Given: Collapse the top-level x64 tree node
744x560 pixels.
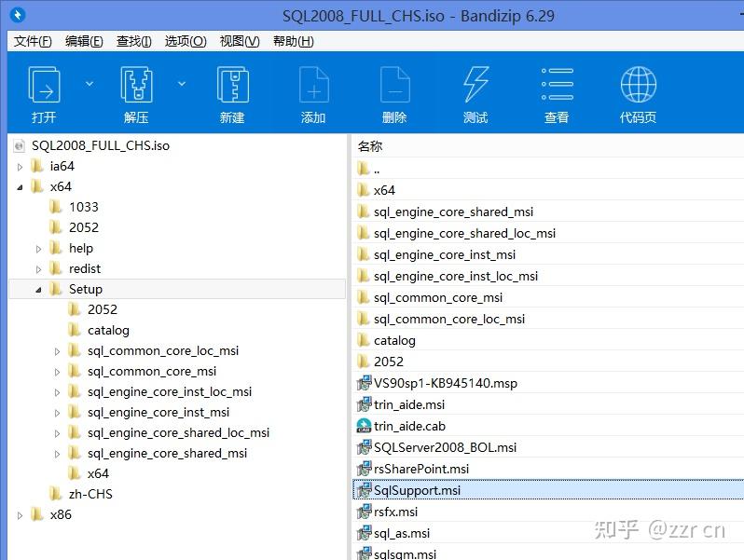Looking at the screenshot, I should click(x=20, y=187).
